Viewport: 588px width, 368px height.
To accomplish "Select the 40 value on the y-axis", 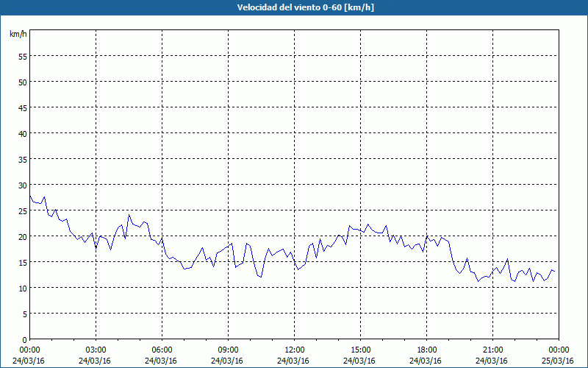I will click(x=23, y=133).
